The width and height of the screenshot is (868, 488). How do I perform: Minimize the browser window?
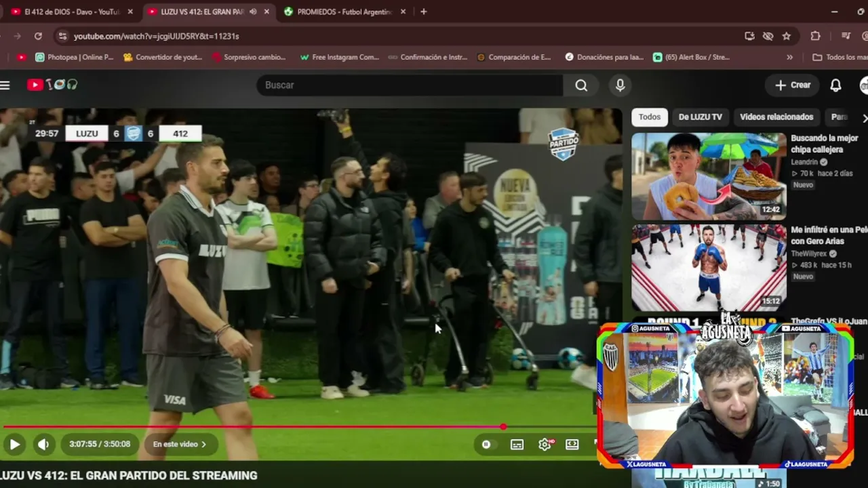click(x=834, y=12)
